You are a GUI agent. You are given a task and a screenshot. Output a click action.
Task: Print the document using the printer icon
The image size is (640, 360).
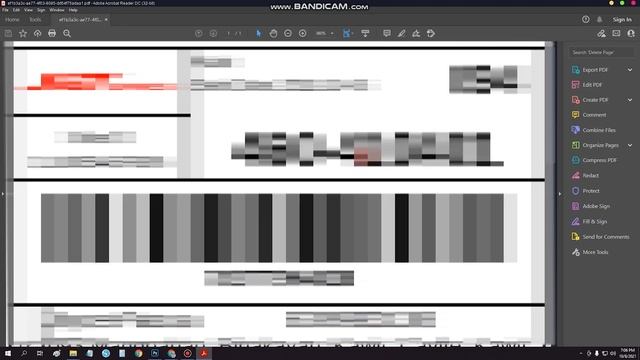(x=52, y=33)
